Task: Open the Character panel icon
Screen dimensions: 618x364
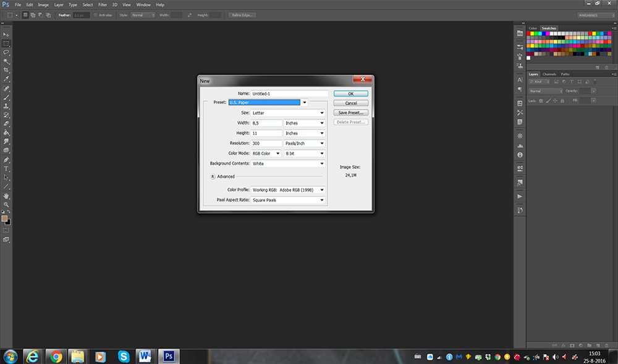Action: pos(520,80)
